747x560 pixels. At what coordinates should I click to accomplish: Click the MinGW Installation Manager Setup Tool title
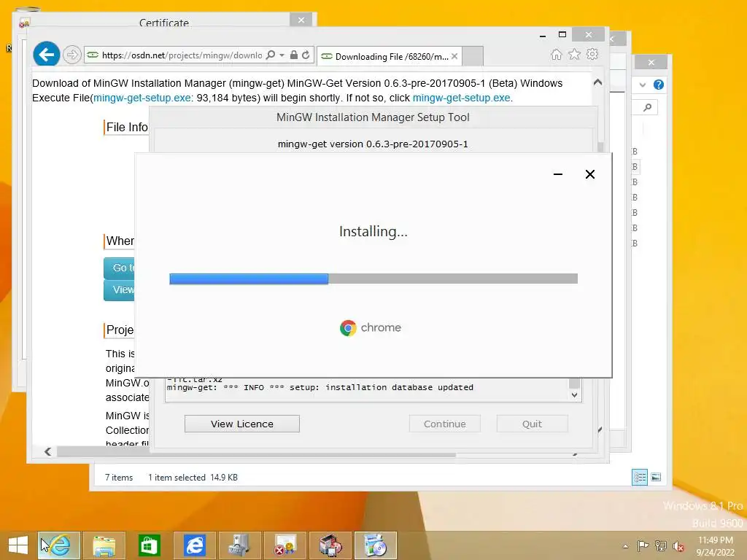tap(373, 117)
